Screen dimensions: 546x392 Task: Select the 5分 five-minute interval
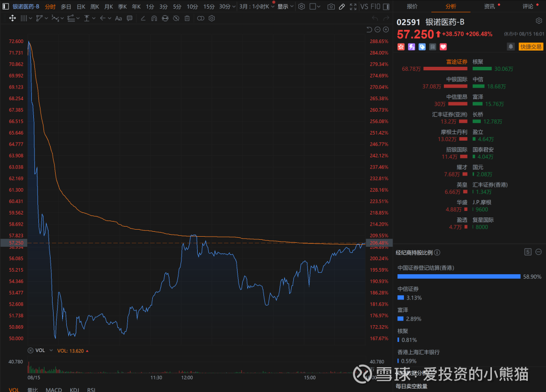click(177, 7)
